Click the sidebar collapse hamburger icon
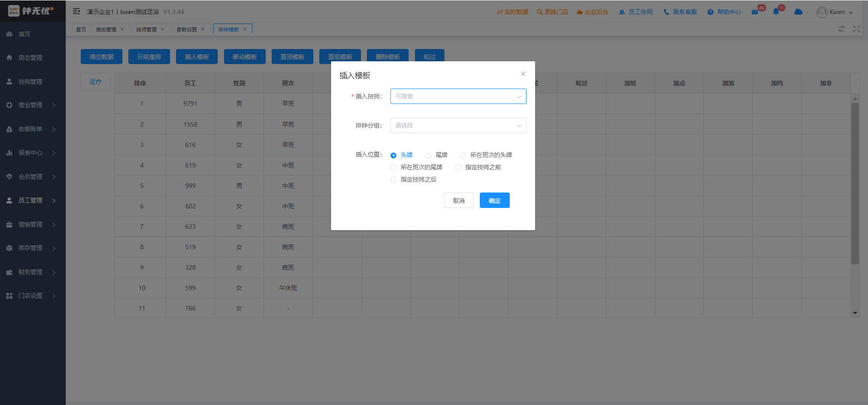868x405 pixels. (x=76, y=11)
